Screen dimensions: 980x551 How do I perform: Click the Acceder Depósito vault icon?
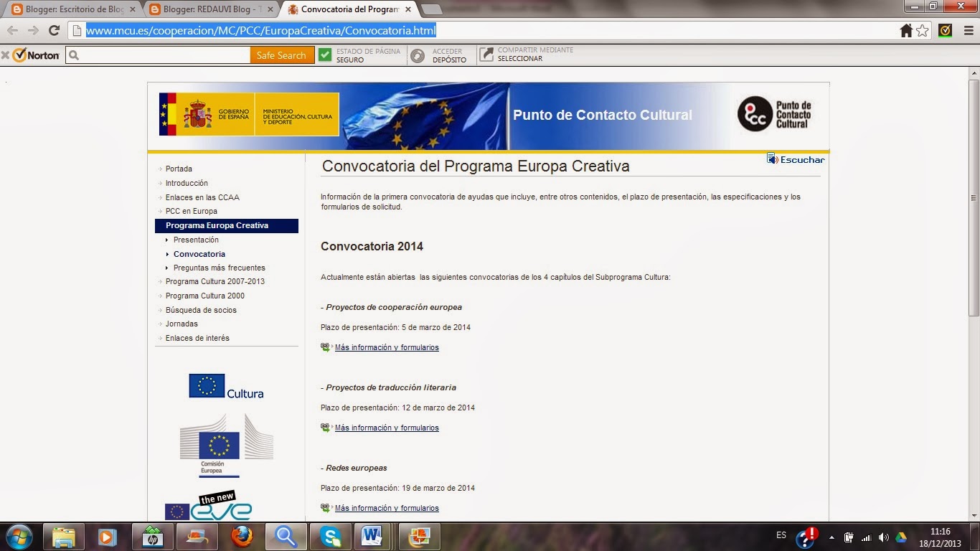pyautogui.click(x=417, y=55)
